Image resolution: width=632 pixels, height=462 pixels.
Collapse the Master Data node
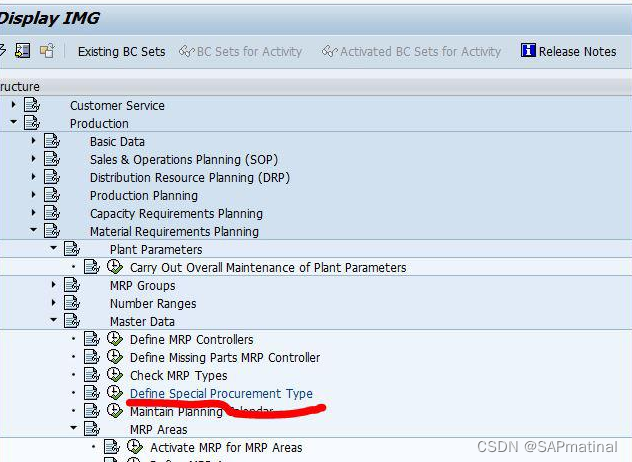[x=54, y=319]
